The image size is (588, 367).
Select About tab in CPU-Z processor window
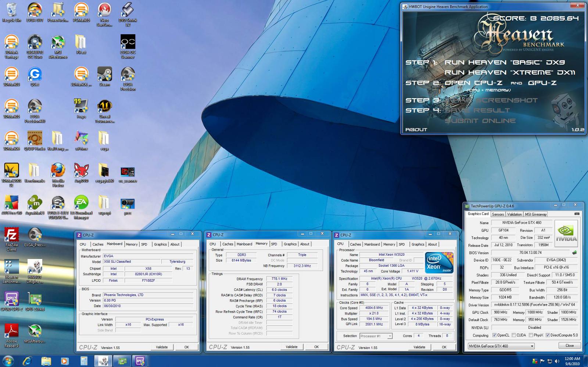click(433, 244)
